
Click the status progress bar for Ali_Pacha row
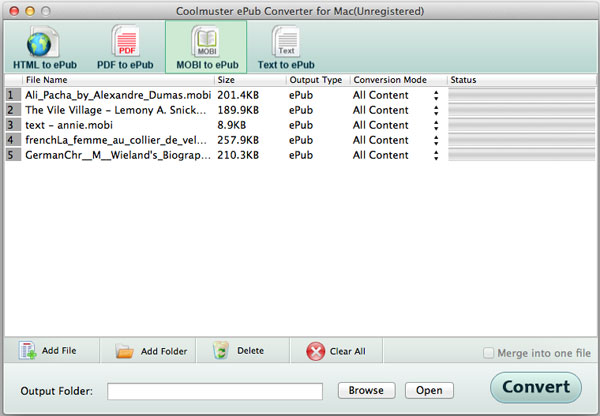point(522,95)
